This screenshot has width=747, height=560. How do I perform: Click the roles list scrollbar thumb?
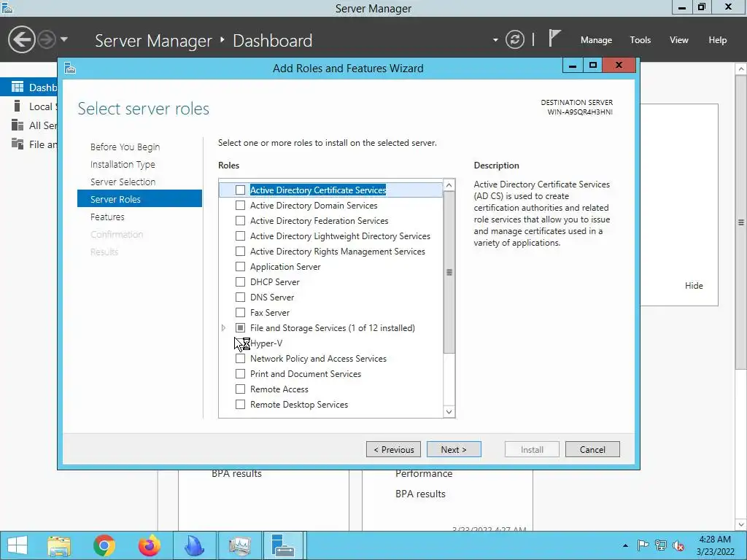click(x=449, y=272)
